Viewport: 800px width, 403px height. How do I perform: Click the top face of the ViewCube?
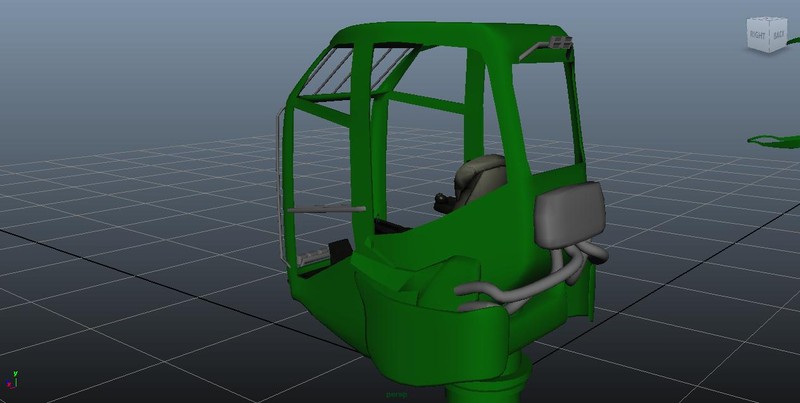tap(767, 20)
